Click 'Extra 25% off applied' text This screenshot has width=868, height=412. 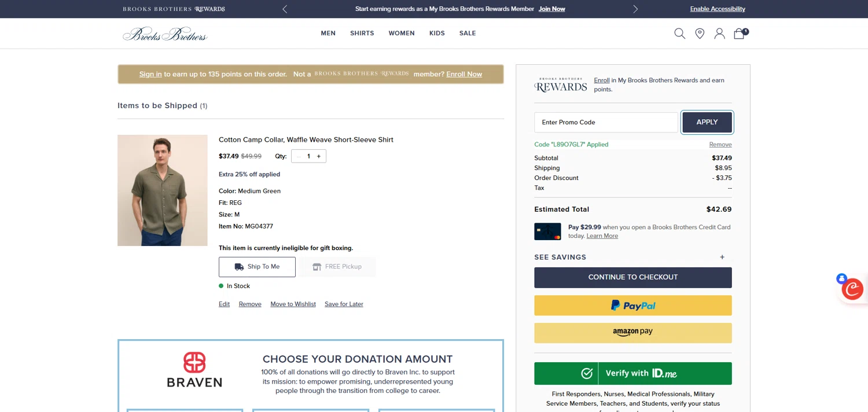tap(249, 174)
